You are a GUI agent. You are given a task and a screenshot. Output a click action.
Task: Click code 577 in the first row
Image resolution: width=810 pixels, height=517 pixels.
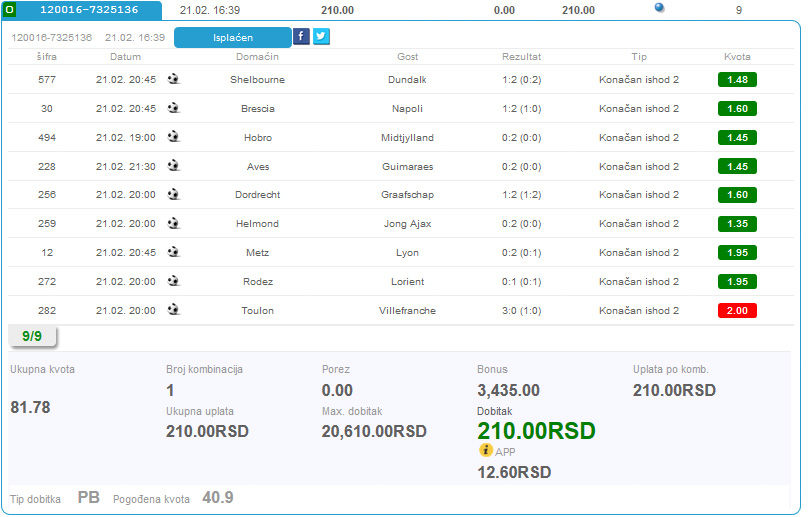pos(47,80)
